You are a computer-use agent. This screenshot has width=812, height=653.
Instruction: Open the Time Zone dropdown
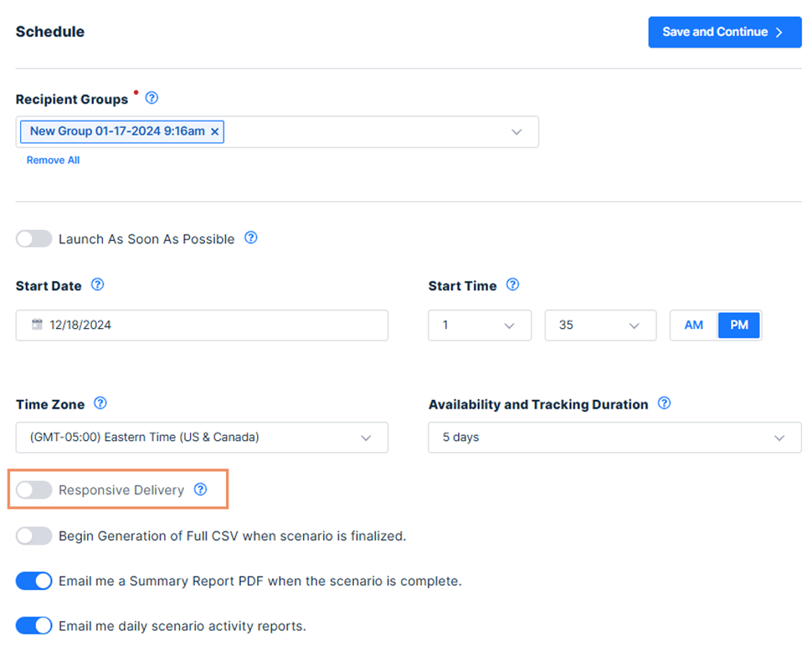[202, 438]
